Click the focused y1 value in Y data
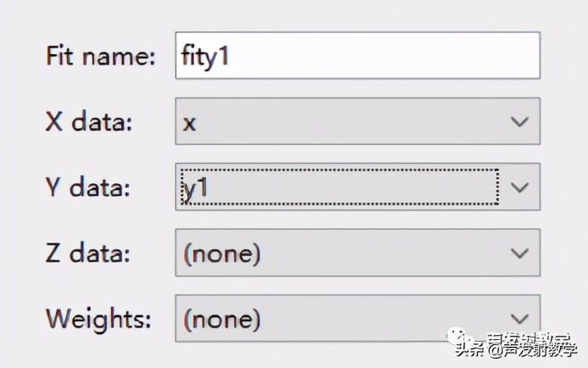Viewport: 588px width, 368px height. coord(195,187)
